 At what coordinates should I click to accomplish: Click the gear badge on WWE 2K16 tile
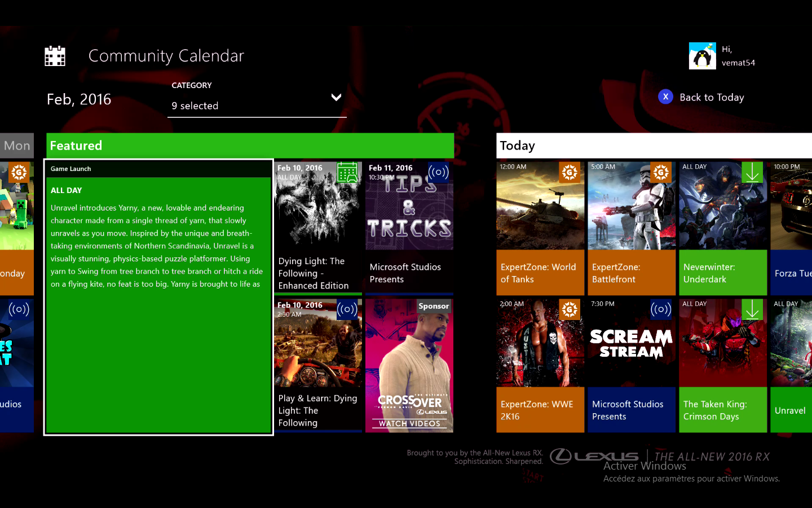coord(570,309)
